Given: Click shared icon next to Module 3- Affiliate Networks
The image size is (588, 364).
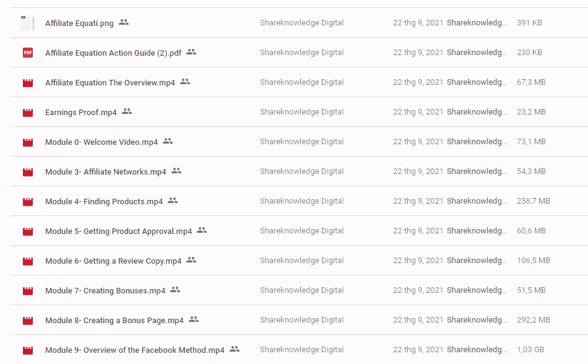Looking at the screenshot, I should [176, 171].
